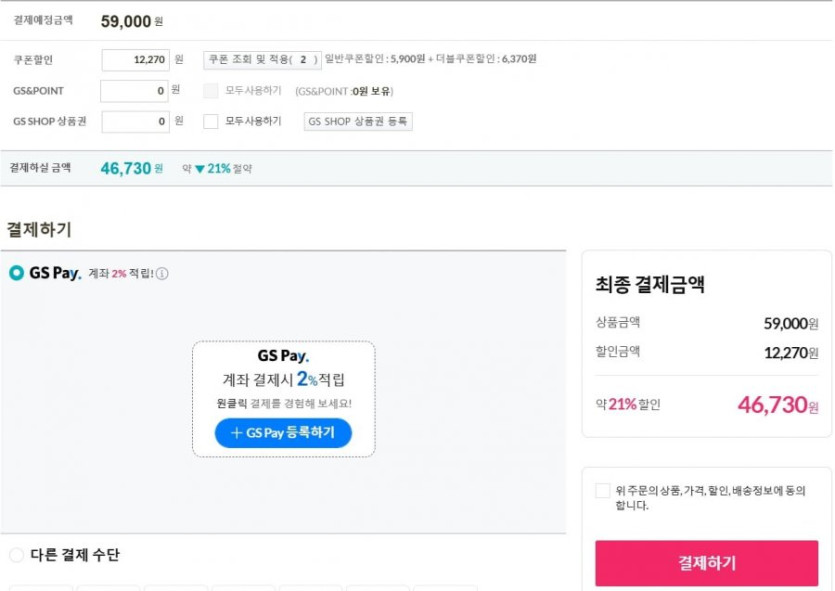
Task: Tick the order info agreement checkbox
Action: click(x=602, y=491)
